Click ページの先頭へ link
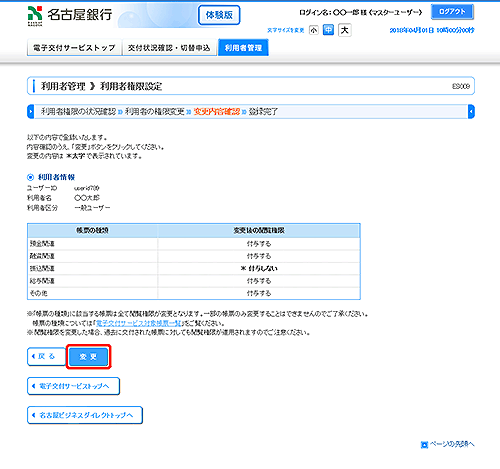Viewport: 500px width, 469px height. click(451, 444)
